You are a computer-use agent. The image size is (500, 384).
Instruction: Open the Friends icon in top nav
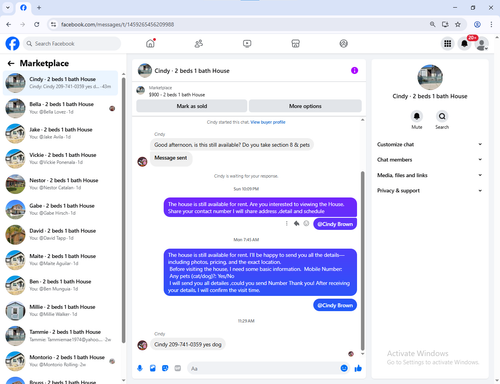coord(199,43)
